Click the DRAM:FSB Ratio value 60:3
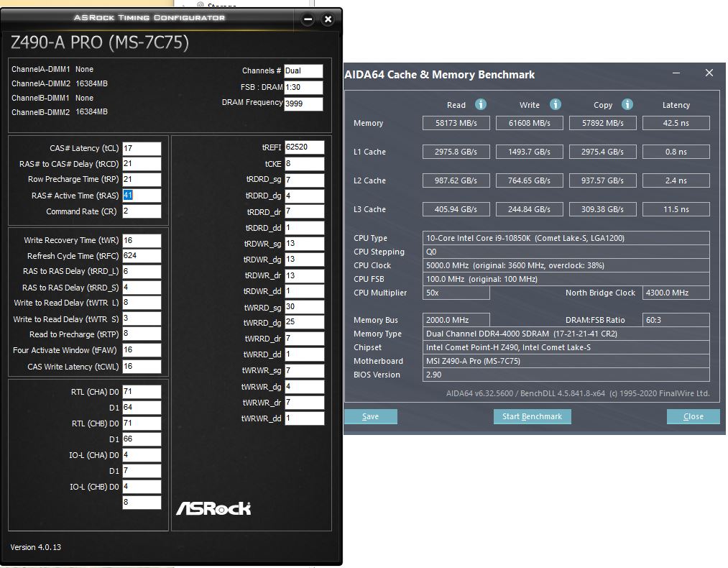 tap(676, 320)
